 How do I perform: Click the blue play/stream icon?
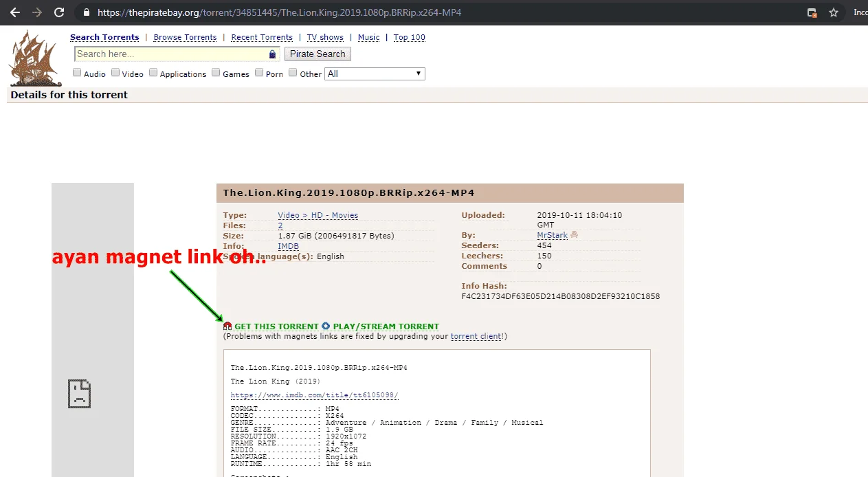click(326, 326)
